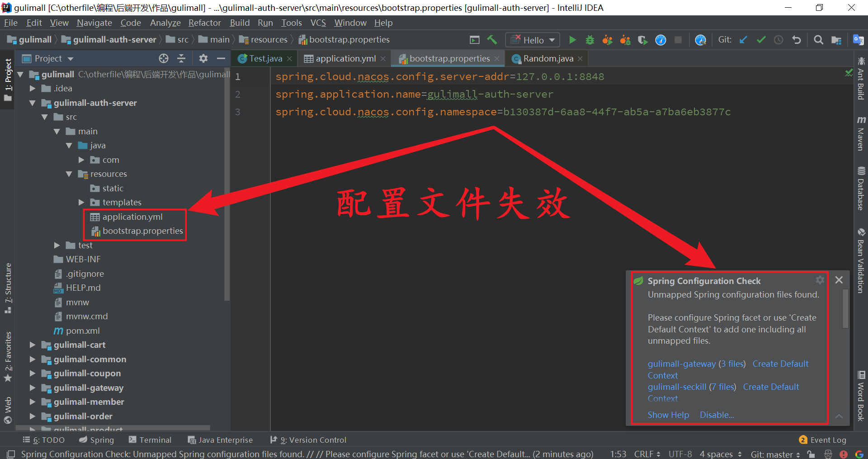The height and width of the screenshot is (459, 868).
Task: Open Maven tool window sidebar
Action: click(x=861, y=133)
